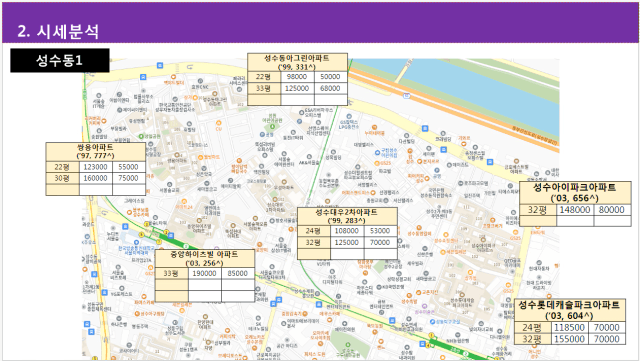Click the value 68000 in 성수동아그린아파트 table
Image resolution: width=640 pixels, height=361 pixels.
(x=331, y=88)
